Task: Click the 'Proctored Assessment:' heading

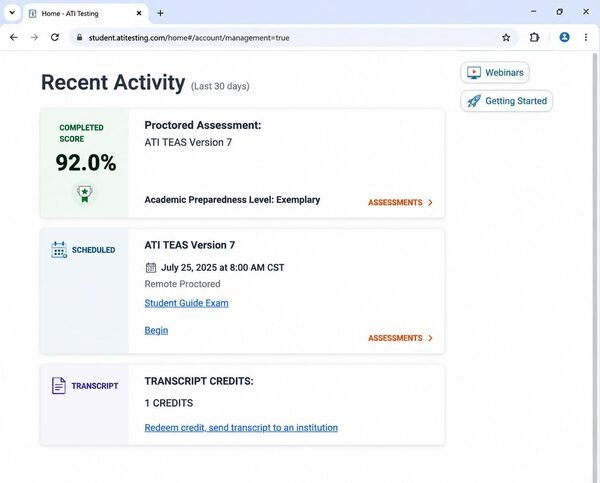Action: click(203, 125)
